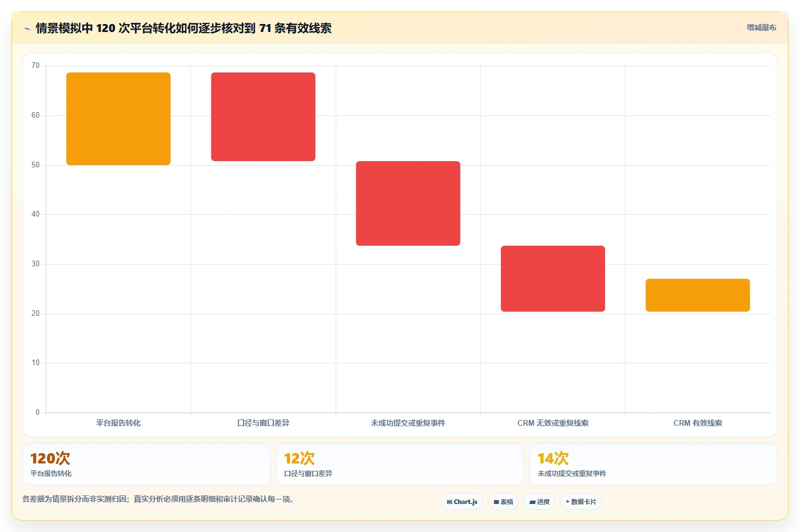This screenshot has height=532, width=800.
Task: Switch to the 进度 view
Action: point(539,502)
